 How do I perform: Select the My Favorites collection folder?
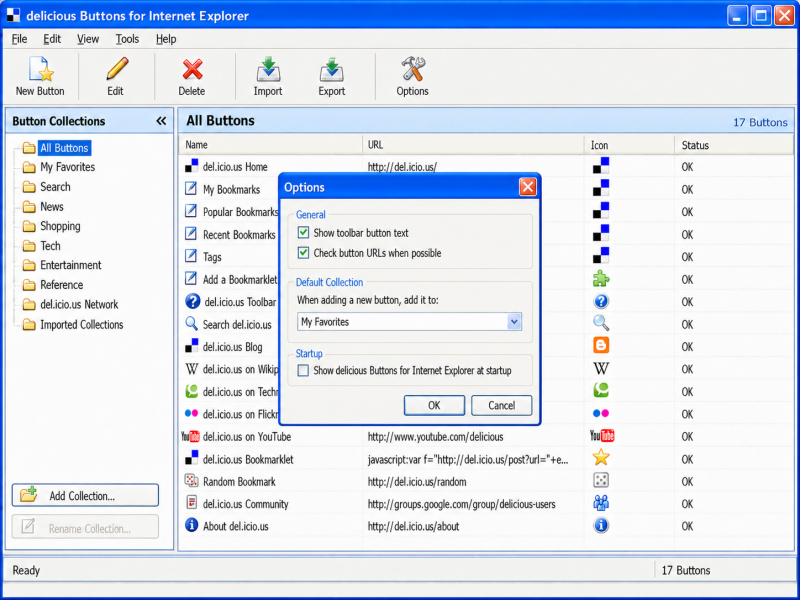67,167
